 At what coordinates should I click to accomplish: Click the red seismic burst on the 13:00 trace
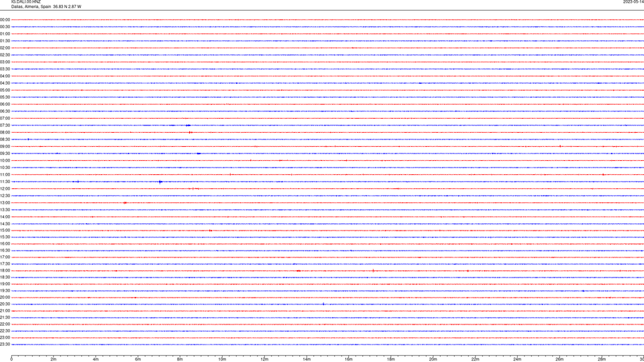click(x=125, y=202)
